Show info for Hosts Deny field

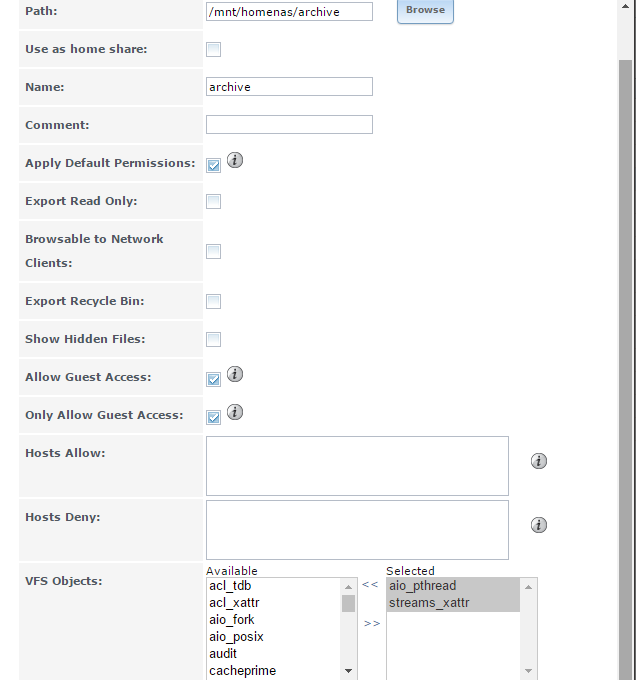(538, 525)
